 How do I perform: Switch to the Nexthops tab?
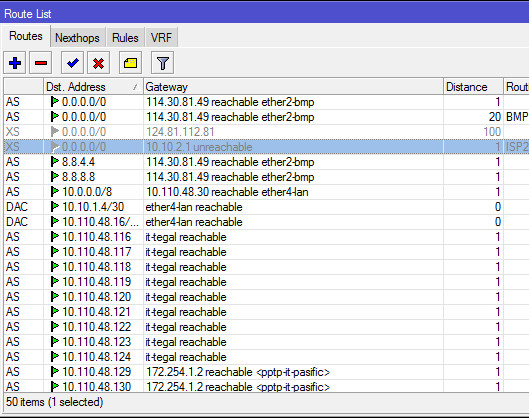click(77, 37)
